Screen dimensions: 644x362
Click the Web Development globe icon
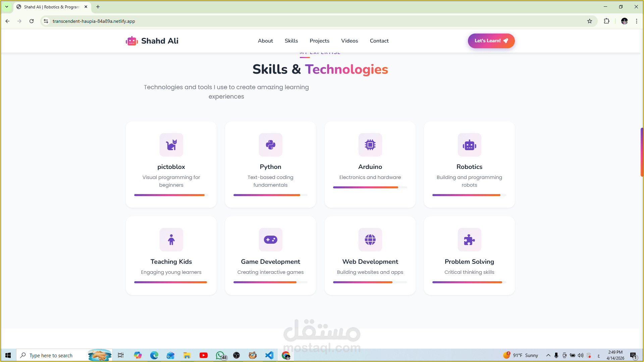(370, 240)
